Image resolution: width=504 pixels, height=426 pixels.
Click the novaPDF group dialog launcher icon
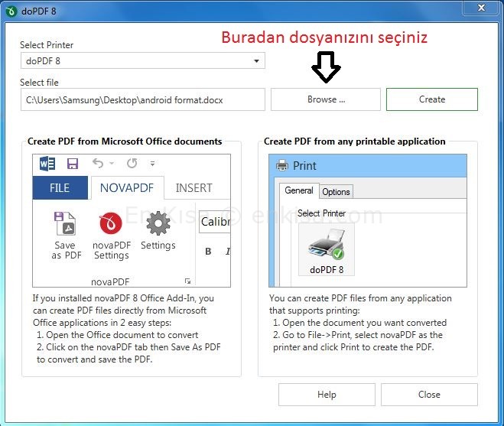coord(187,281)
